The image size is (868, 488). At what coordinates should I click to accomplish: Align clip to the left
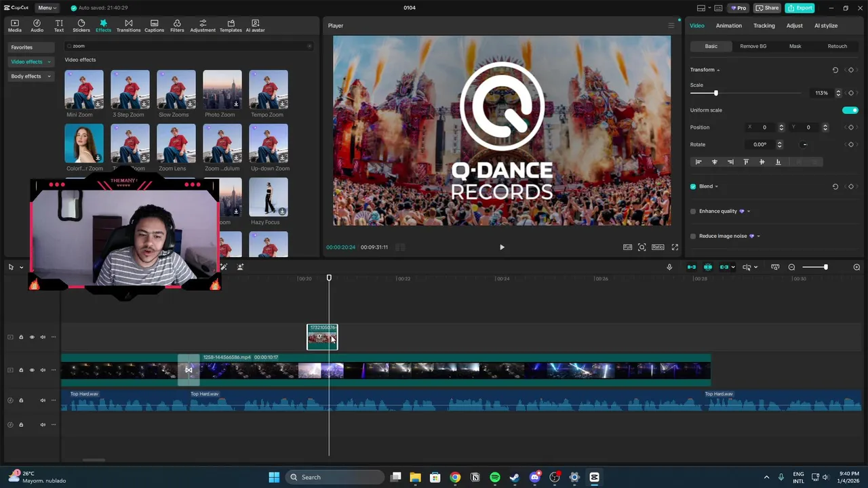tap(698, 162)
